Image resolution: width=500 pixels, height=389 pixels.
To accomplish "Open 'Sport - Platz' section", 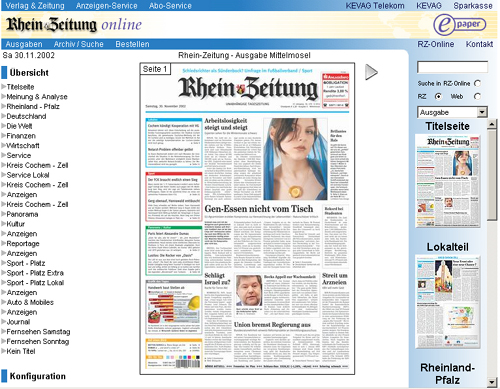I will pos(26,263).
